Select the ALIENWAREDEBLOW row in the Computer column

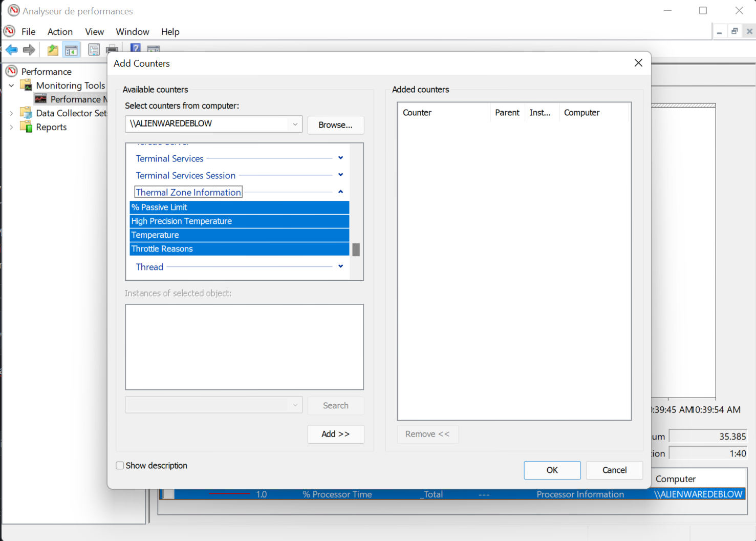click(698, 494)
